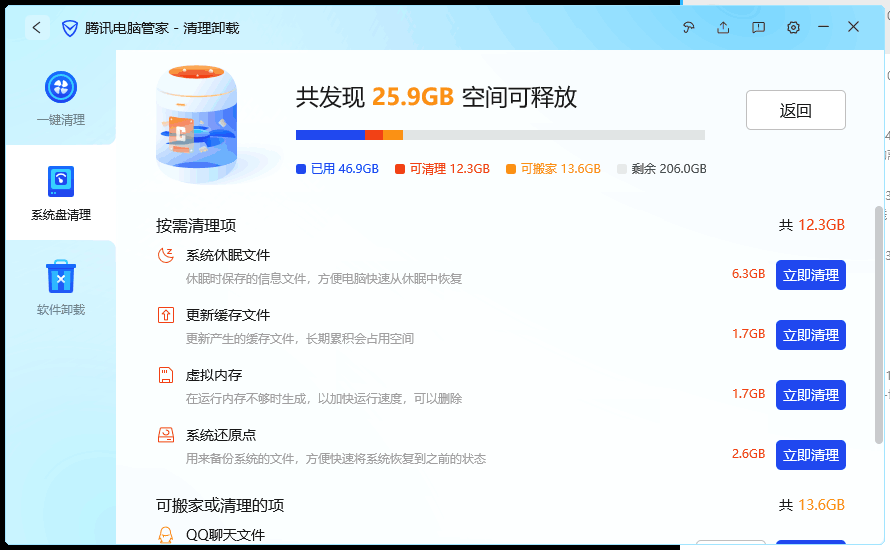Screen dimensions: 890x550
Task: Click the 按需清理项 section heading
Action: coord(196,226)
